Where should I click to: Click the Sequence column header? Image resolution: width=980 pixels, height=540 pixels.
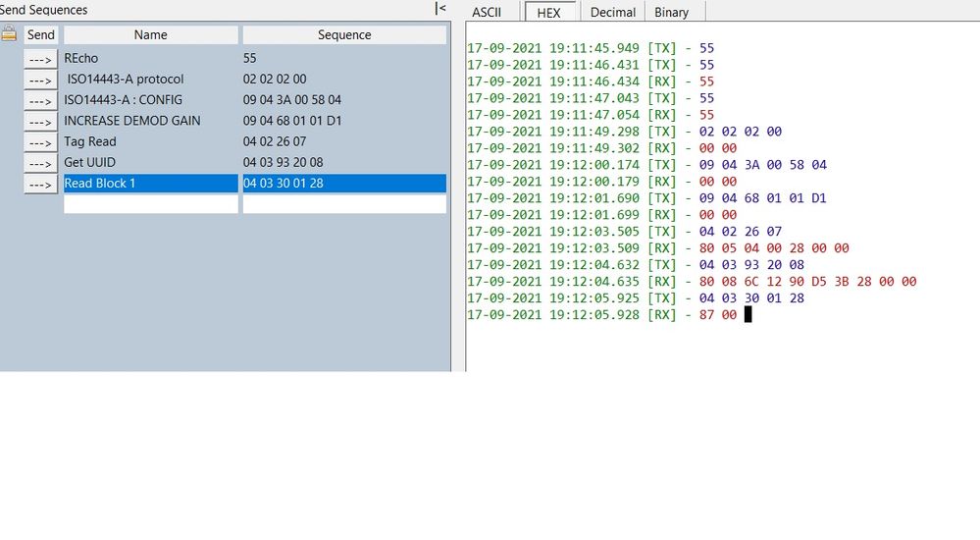click(344, 35)
